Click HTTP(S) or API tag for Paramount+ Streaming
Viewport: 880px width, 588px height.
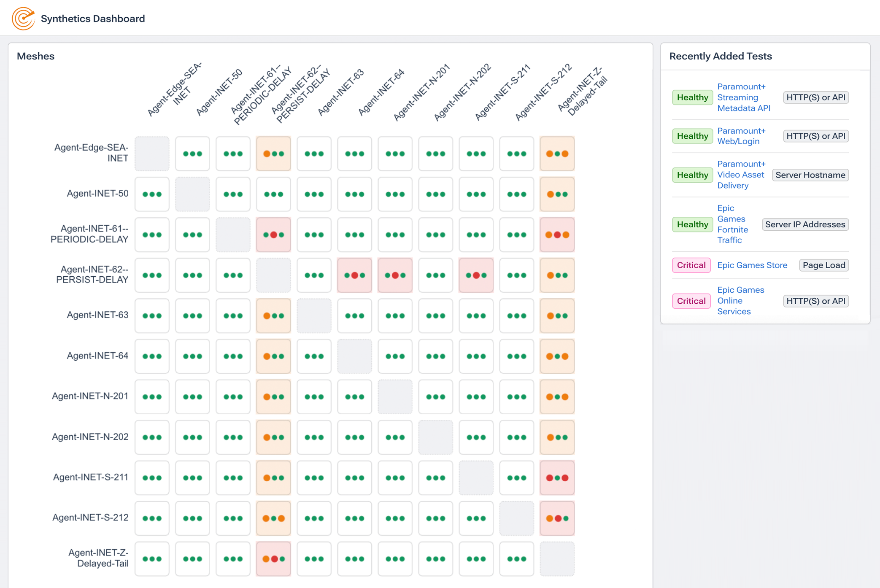(816, 97)
